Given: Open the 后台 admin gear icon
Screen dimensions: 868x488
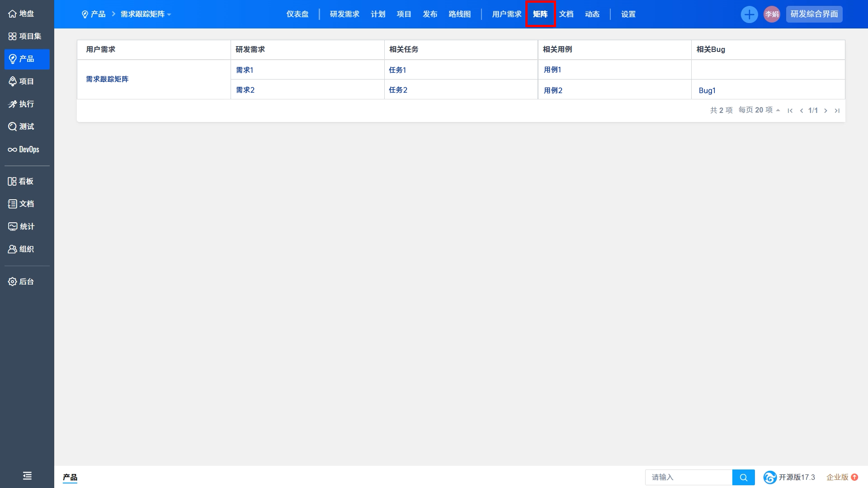Looking at the screenshot, I should click(13, 282).
